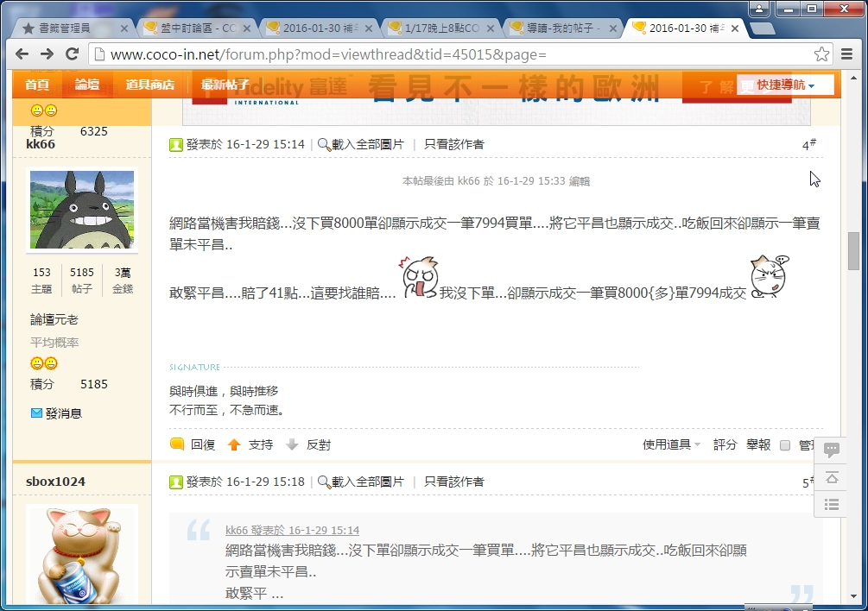Screen dimensions: 868x611
Task: Click the 舉報 link
Action: tap(758, 444)
